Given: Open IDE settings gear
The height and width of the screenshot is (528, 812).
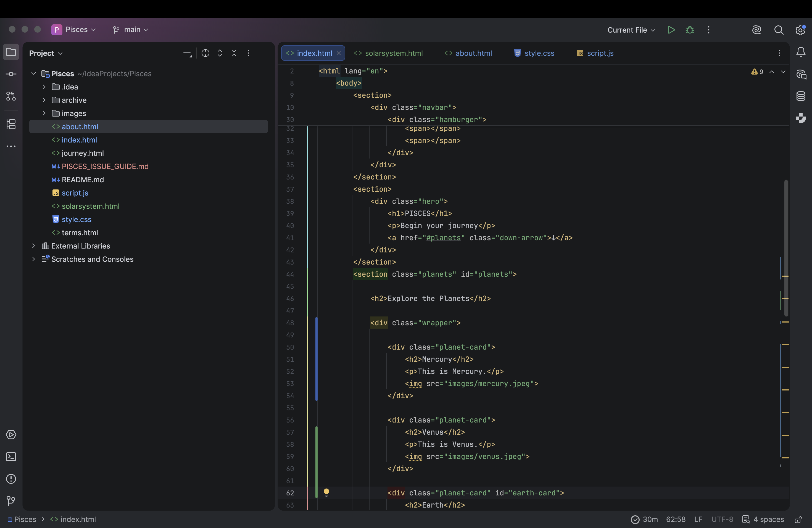Looking at the screenshot, I should [x=800, y=30].
